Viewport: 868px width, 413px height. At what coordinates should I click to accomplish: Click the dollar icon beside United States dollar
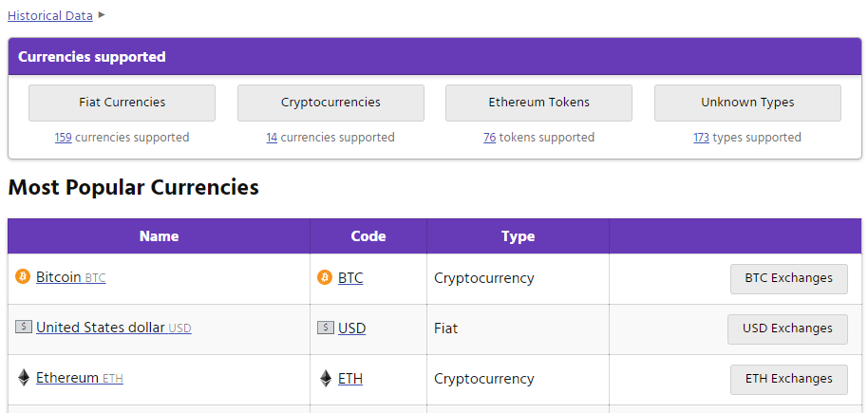point(23,327)
